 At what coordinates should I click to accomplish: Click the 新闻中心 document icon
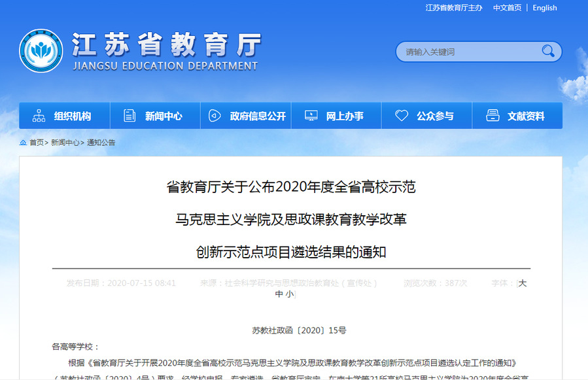130,116
